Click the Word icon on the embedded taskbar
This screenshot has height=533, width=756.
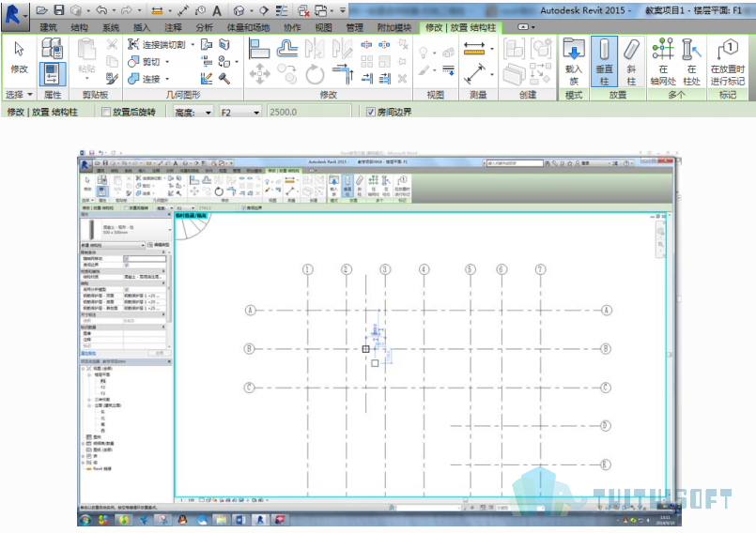click(x=240, y=520)
